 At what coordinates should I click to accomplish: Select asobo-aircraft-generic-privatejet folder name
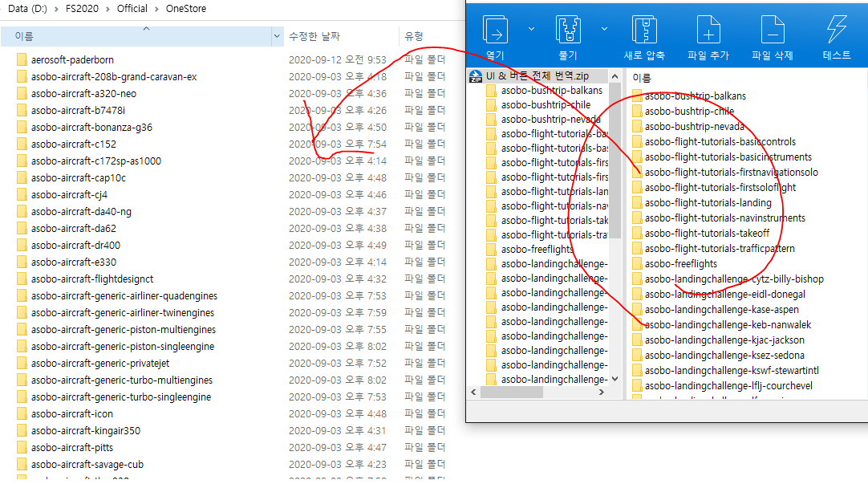[x=100, y=364]
